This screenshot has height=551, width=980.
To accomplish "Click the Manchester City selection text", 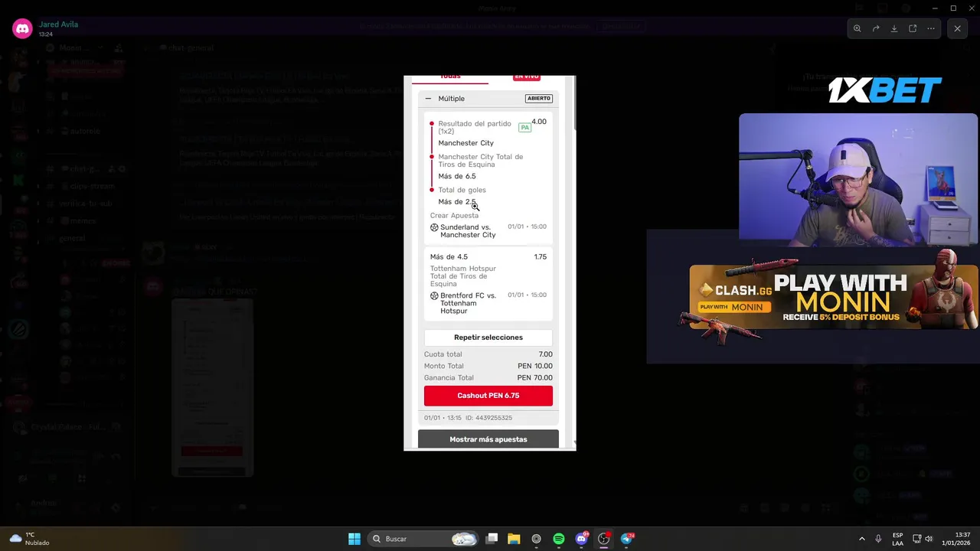I will [465, 143].
